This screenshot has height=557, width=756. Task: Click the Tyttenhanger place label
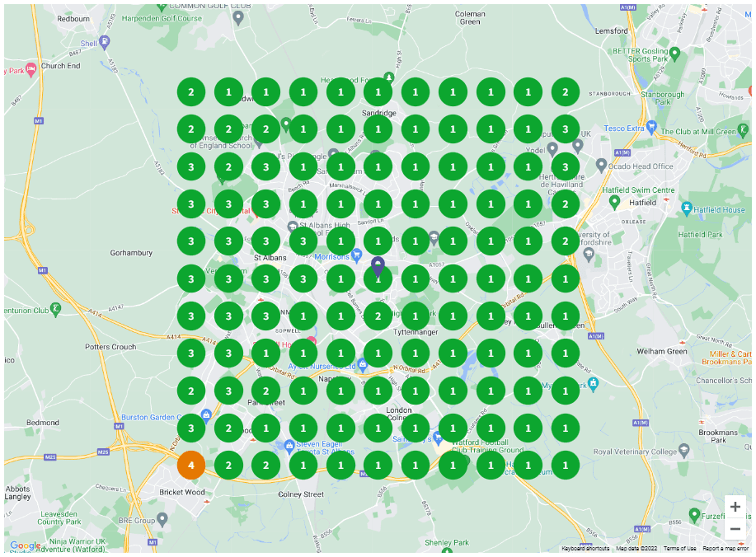pos(416,331)
